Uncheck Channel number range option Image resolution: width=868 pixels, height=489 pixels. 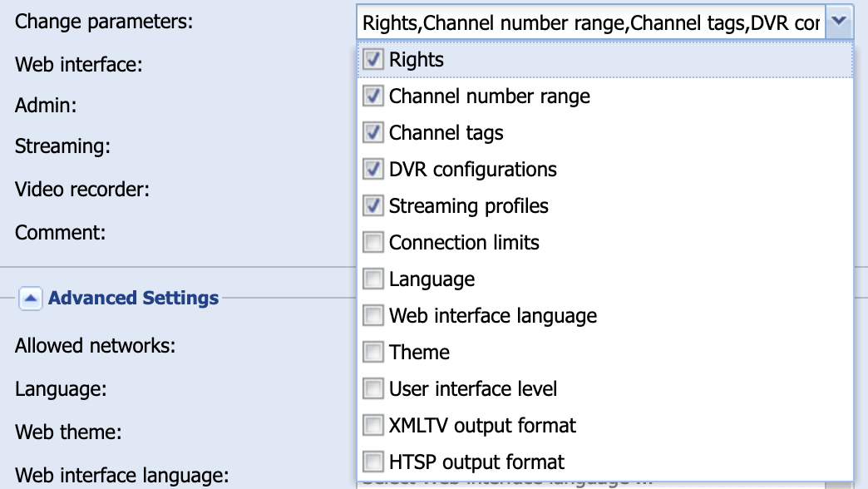373,96
